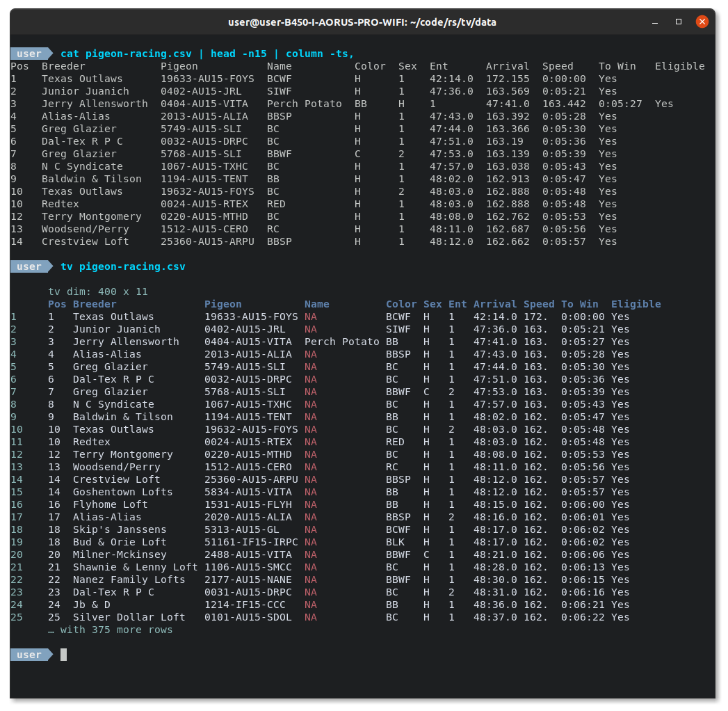Image resolution: width=728 pixels, height=711 pixels.
Task: Click the 'tv dim: 400 x 11' line
Action: pos(98,291)
